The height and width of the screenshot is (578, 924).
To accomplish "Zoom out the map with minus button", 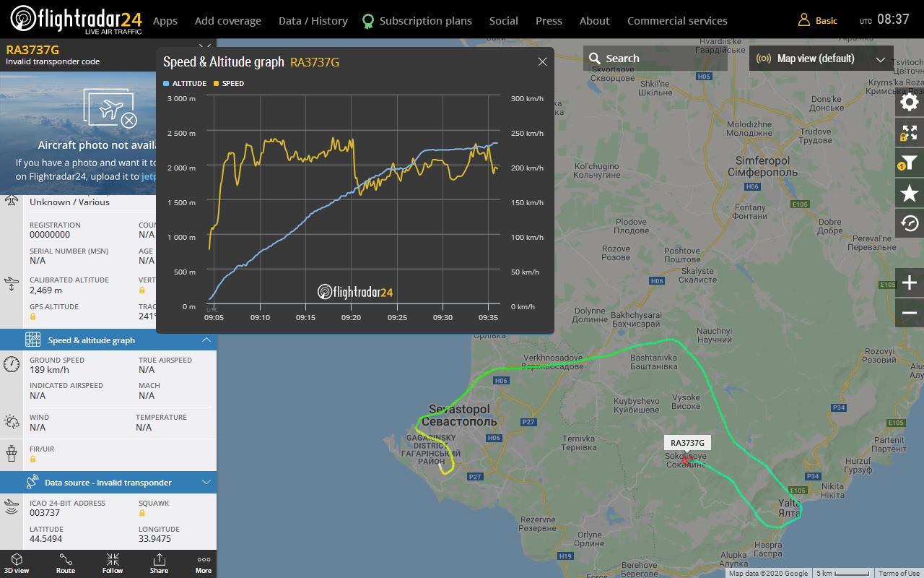I will coord(910,313).
